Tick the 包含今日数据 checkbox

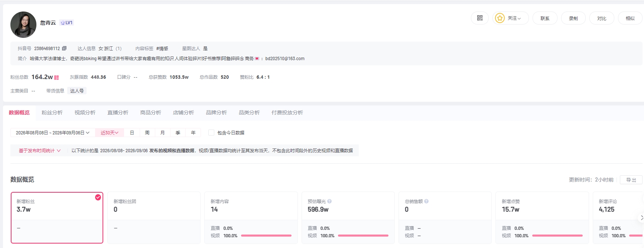click(211, 133)
